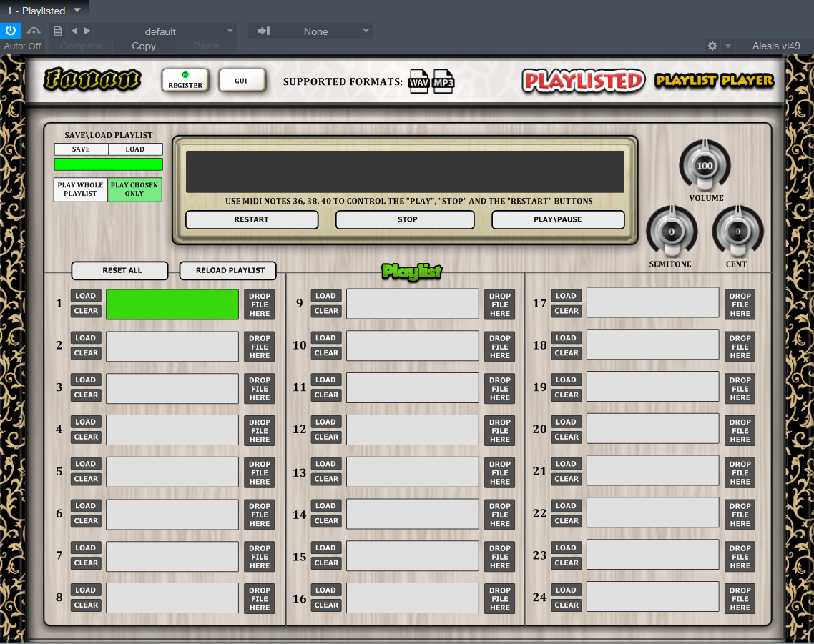Viewport: 814px width, 644px height.
Task: Click the Copy menu item
Action: [144, 46]
